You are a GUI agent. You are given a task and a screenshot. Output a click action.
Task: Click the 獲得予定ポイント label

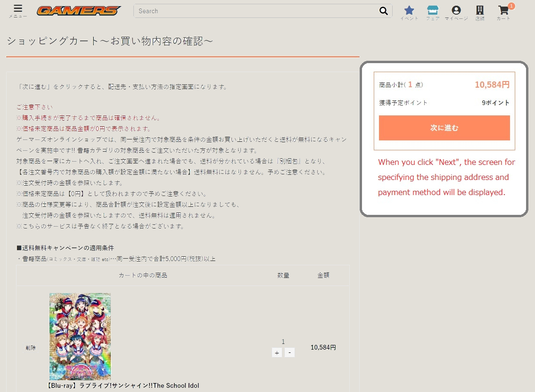coord(403,103)
